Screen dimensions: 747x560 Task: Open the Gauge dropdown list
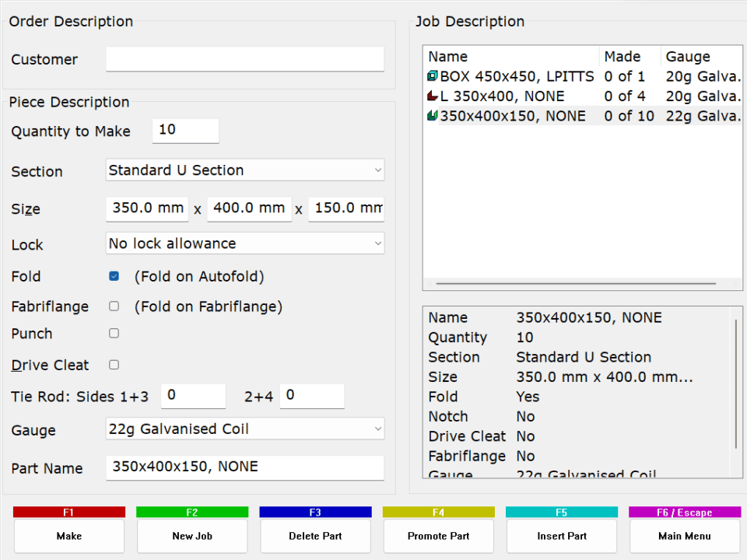(x=244, y=429)
